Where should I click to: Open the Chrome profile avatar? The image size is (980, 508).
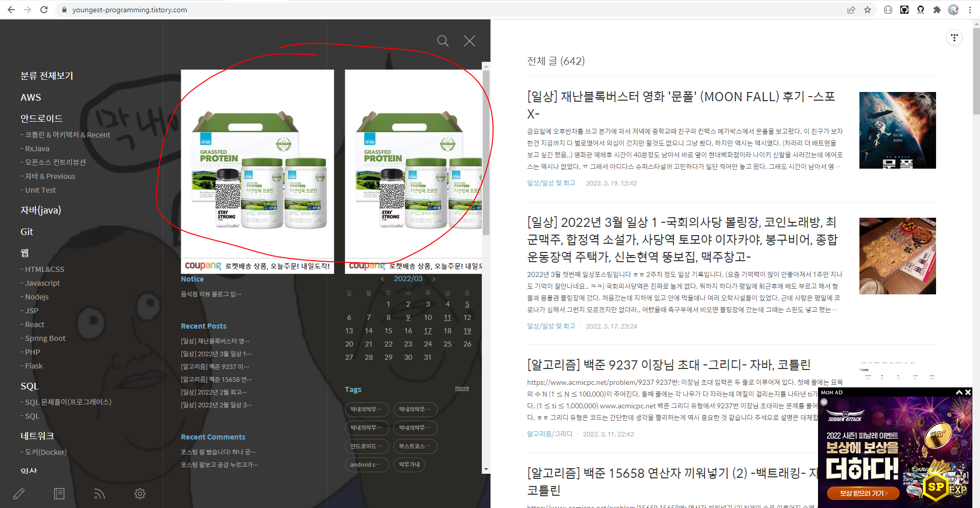(x=953, y=10)
